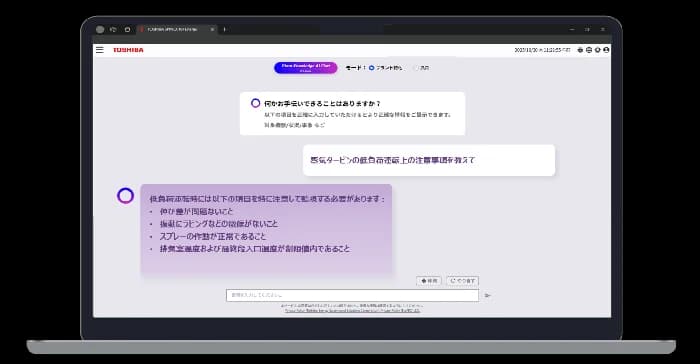Viewport: 700px width, 364px height.
Task: Click the bullet スプレーの作動が正常であること
Action: [213, 236]
